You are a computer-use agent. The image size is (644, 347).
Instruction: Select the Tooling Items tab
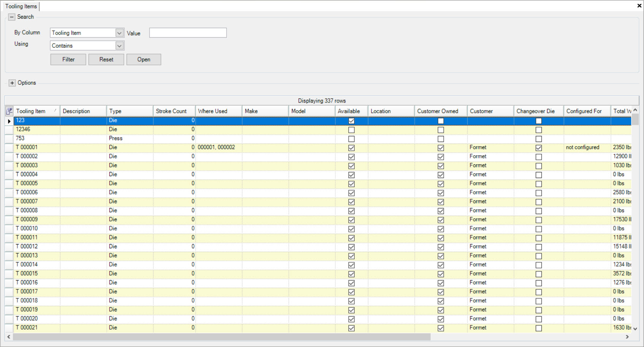[21, 6]
